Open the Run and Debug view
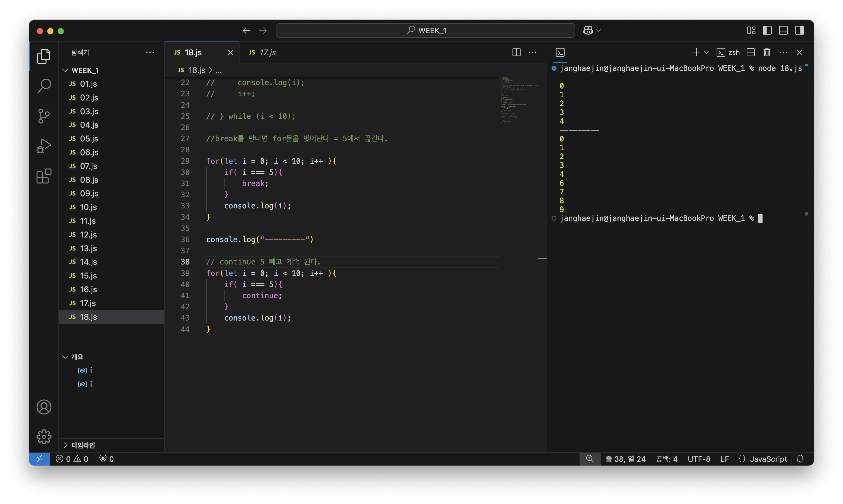The height and width of the screenshot is (504, 843). click(44, 146)
